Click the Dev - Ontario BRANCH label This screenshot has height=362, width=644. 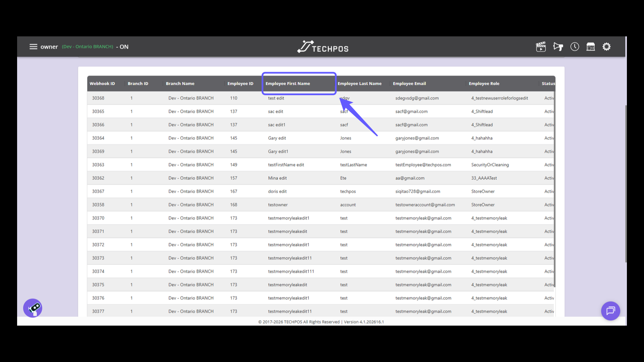click(x=88, y=47)
